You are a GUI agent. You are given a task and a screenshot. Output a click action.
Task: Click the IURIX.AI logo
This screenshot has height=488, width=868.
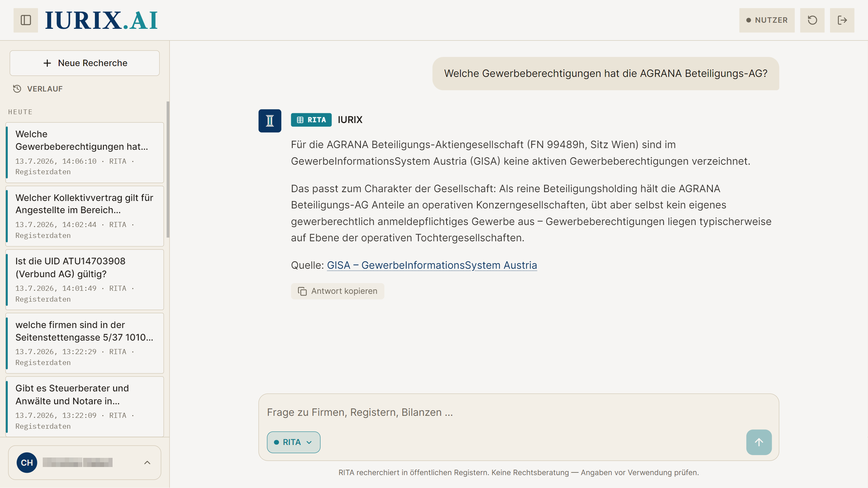(x=101, y=20)
